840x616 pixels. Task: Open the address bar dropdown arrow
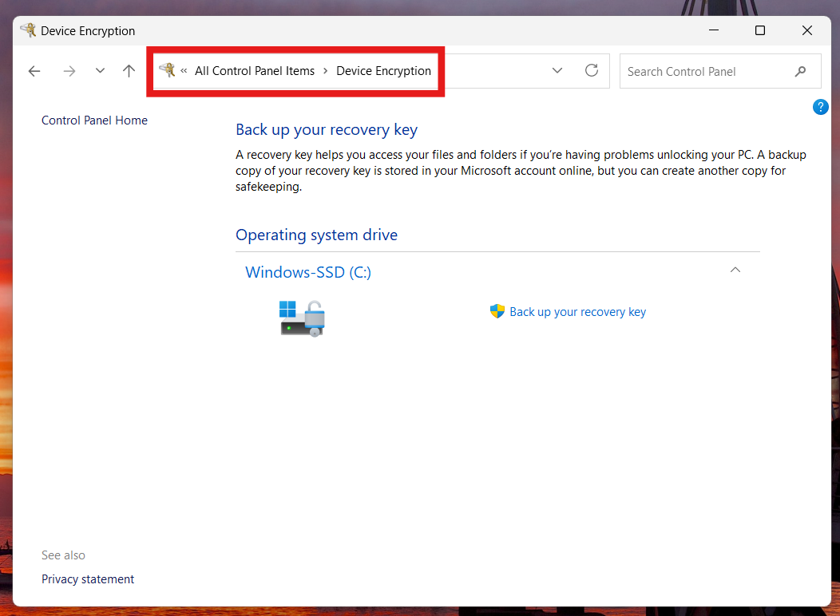coord(557,70)
